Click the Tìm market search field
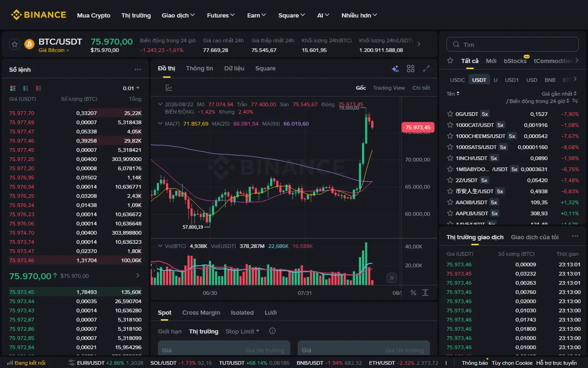 513,45
